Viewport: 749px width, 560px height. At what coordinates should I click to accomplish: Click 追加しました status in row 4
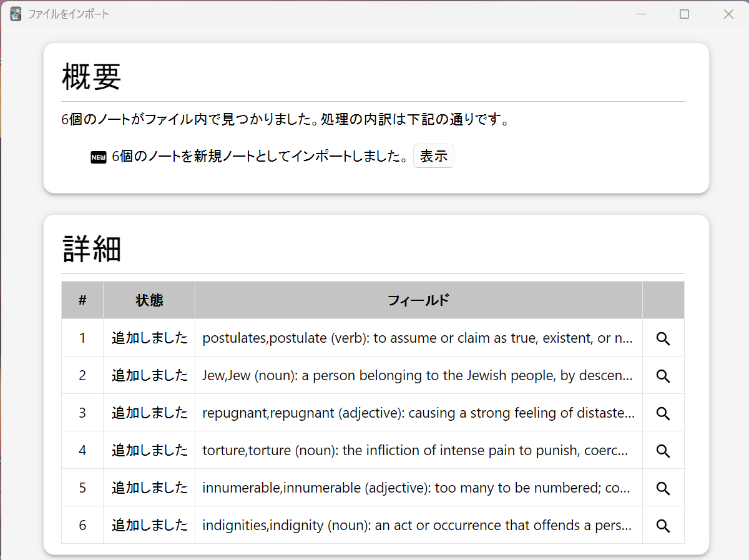click(150, 450)
